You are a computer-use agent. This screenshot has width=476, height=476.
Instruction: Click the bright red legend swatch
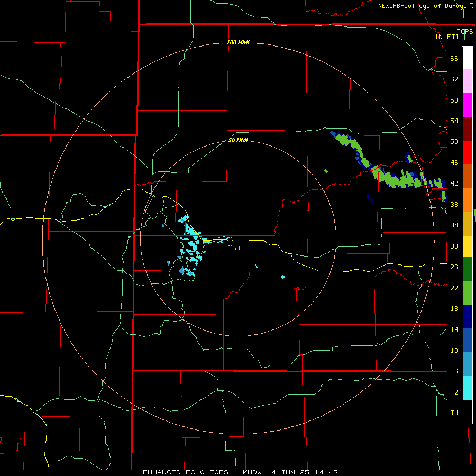(x=467, y=152)
